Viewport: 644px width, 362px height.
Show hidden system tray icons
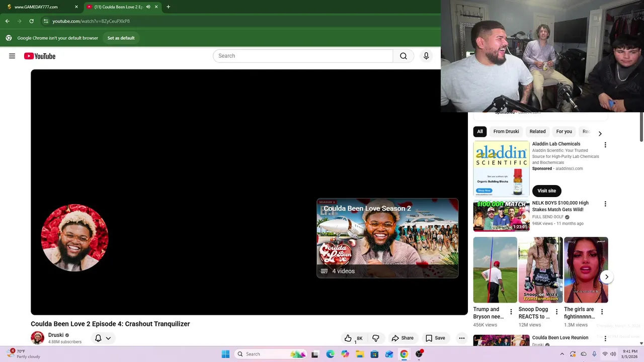[562, 354]
